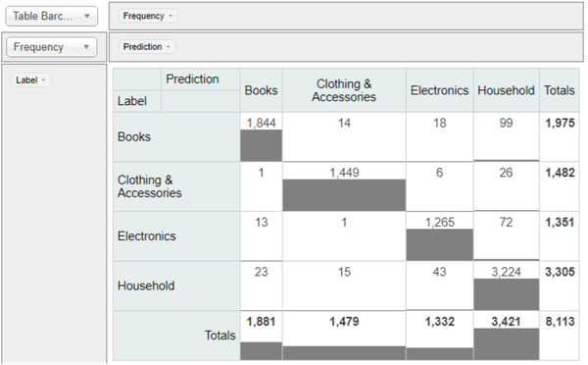588x365 pixels.
Task: Click the Totals column header
Action: point(560,90)
